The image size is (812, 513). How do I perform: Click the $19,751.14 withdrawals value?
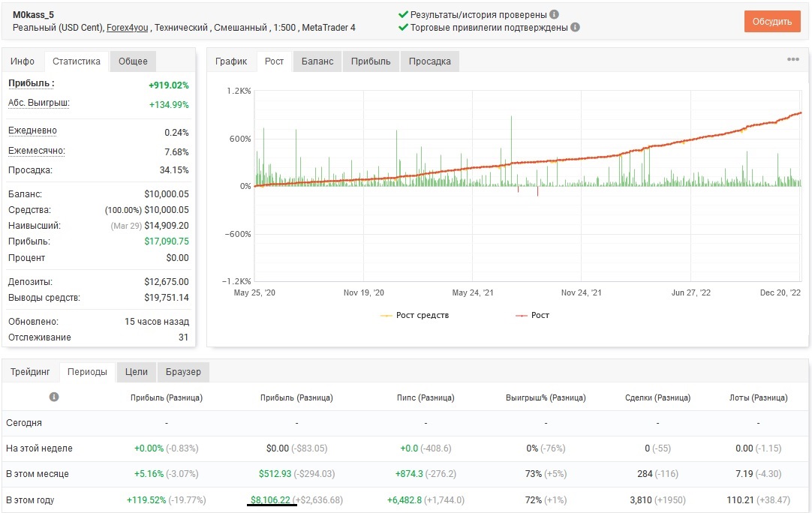click(167, 298)
